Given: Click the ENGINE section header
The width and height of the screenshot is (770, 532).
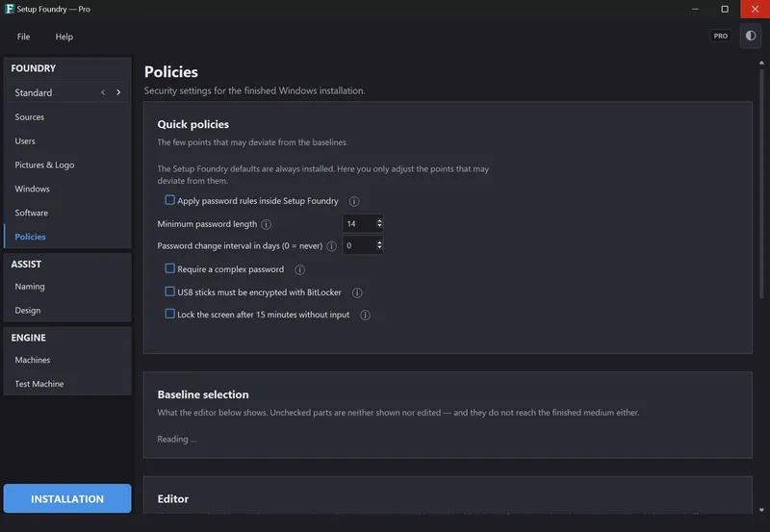Looking at the screenshot, I should [x=29, y=338].
